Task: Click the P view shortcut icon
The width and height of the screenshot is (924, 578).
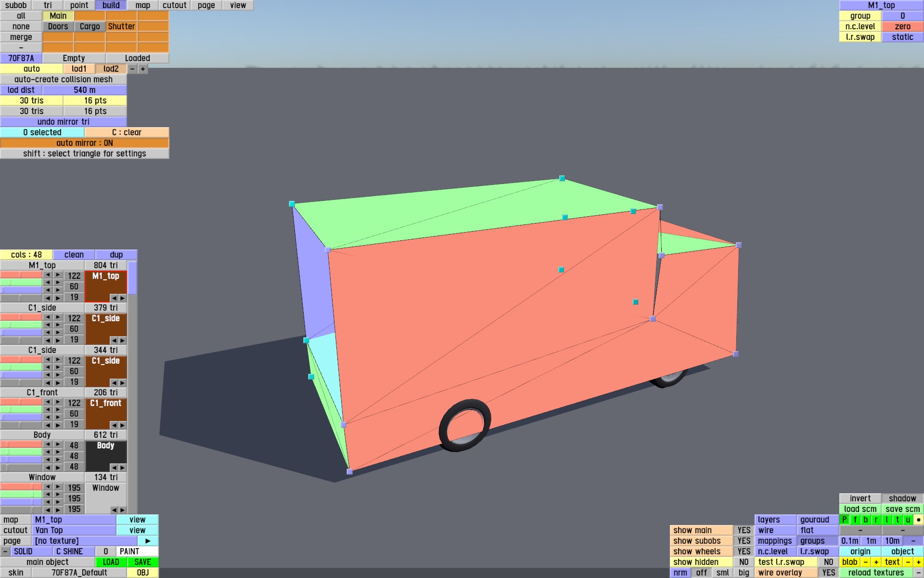Action: pyautogui.click(x=844, y=520)
